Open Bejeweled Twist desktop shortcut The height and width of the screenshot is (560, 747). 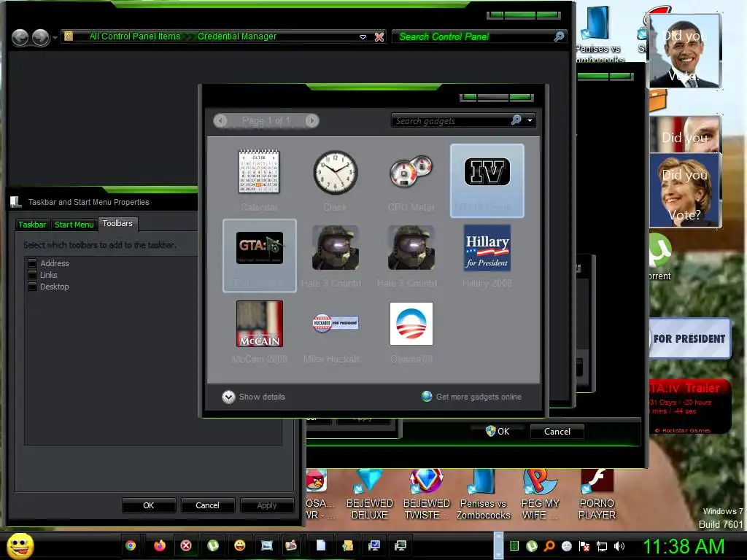point(426,494)
